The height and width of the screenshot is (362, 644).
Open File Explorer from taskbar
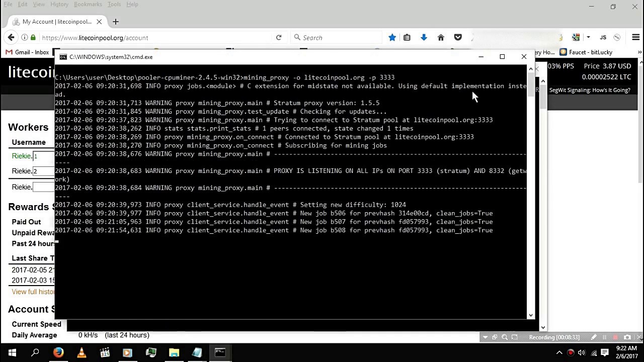point(174,352)
